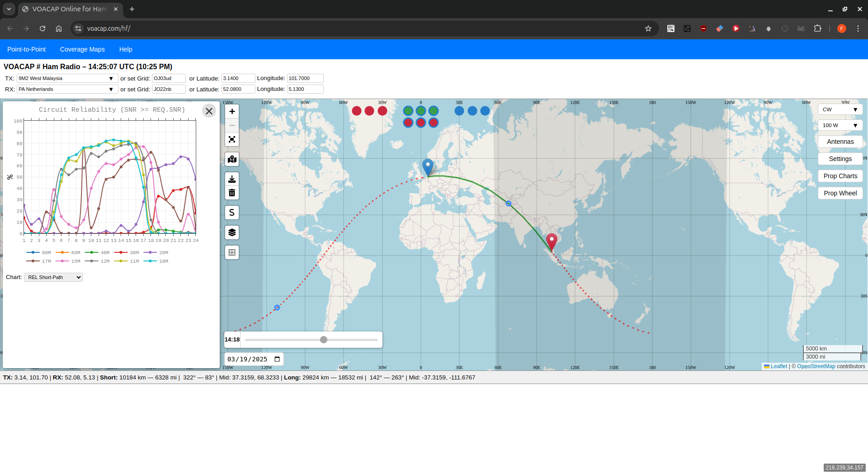The width and height of the screenshot is (868, 474).
Task: Click the 03/19/2025 date picker field
Action: click(x=253, y=359)
